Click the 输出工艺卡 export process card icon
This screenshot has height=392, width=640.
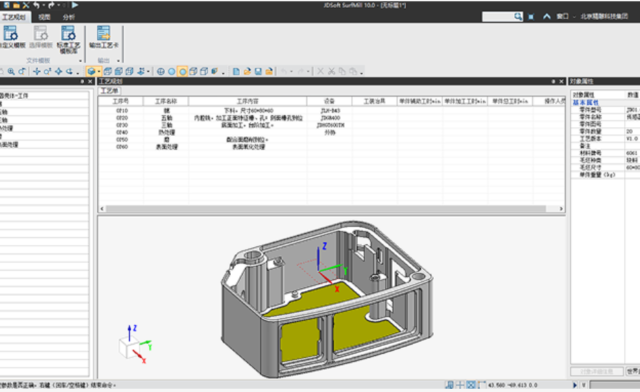point(104,33)
